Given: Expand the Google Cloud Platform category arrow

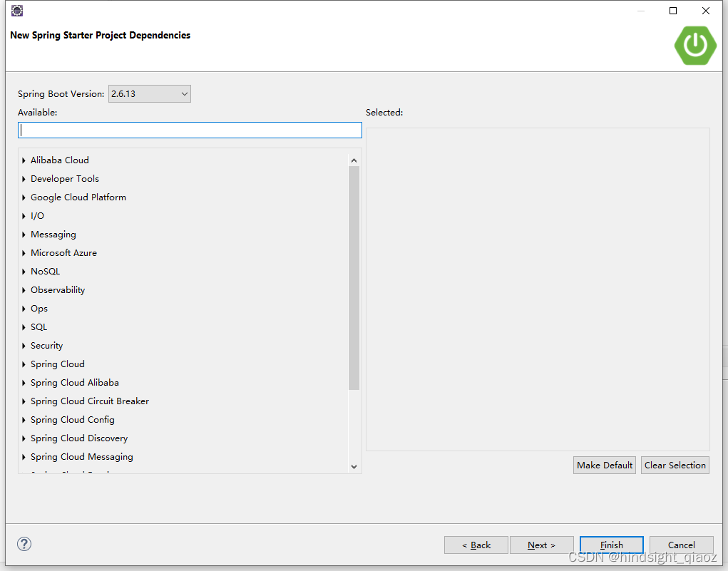Looking at the screenshot, I should tap(24, 197).
